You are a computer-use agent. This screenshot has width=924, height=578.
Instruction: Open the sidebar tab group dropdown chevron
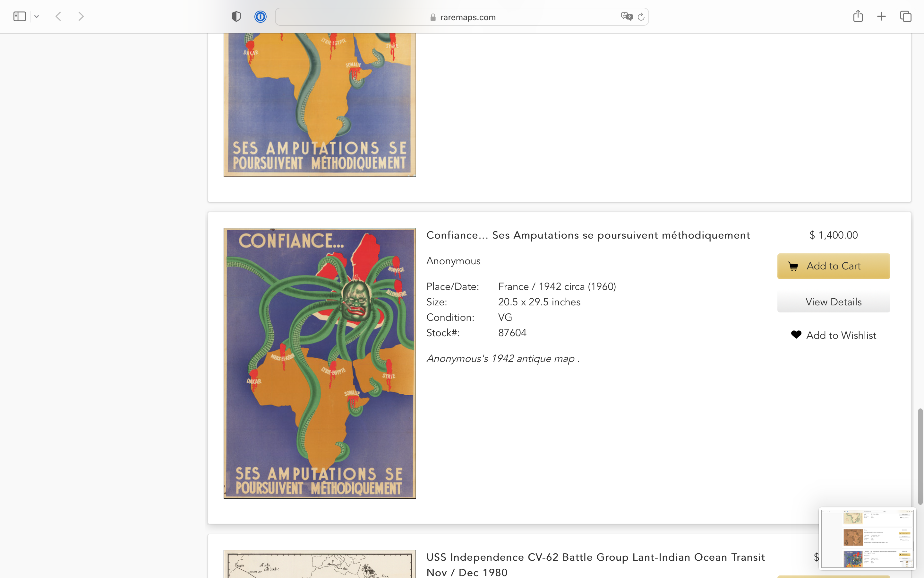click(37, 16)
